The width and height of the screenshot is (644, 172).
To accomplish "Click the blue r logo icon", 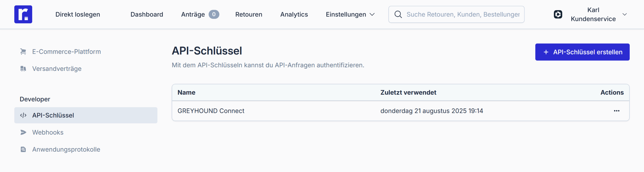I will (23, 14).
